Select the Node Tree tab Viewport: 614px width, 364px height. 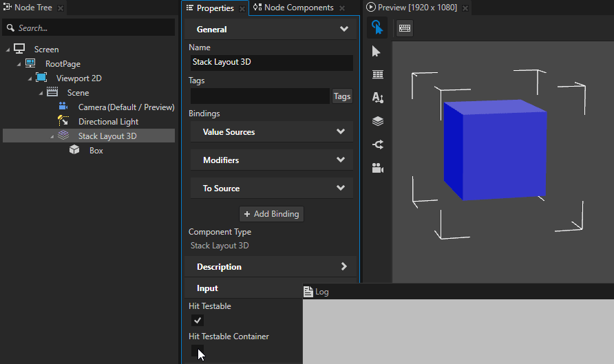[x=33, y=8]
